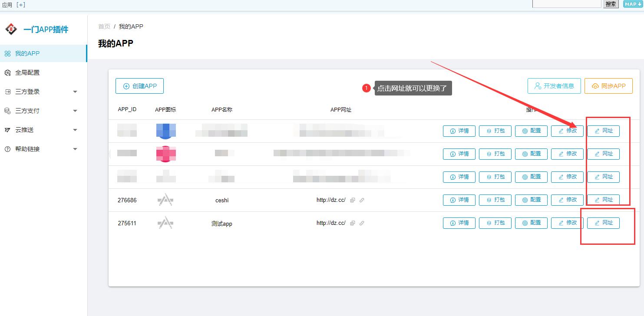Create a new app with 创建APP
The image size is (644, 316).
pos(139,86)
